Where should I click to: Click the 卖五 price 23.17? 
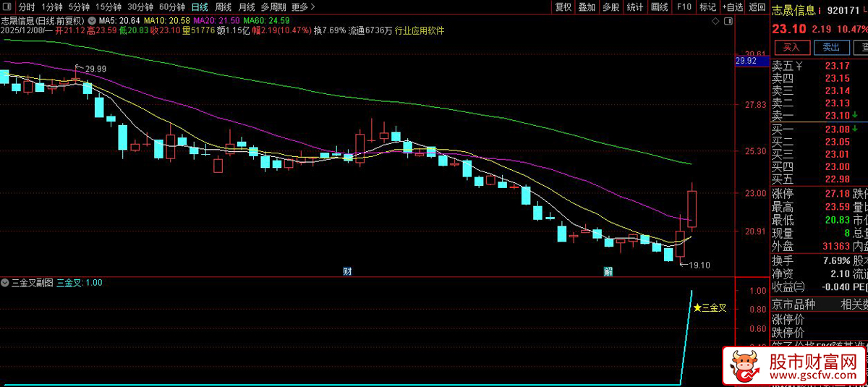(837, 66)
